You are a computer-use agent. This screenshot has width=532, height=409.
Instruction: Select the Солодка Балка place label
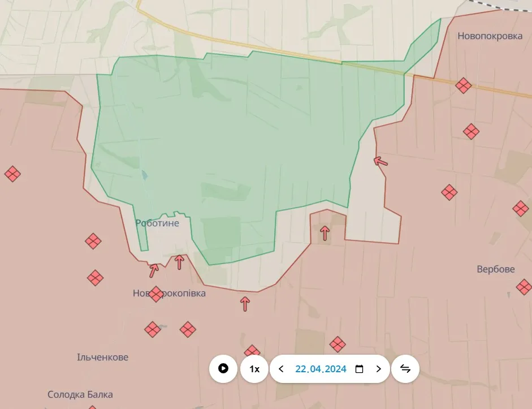tap(80, 394)
